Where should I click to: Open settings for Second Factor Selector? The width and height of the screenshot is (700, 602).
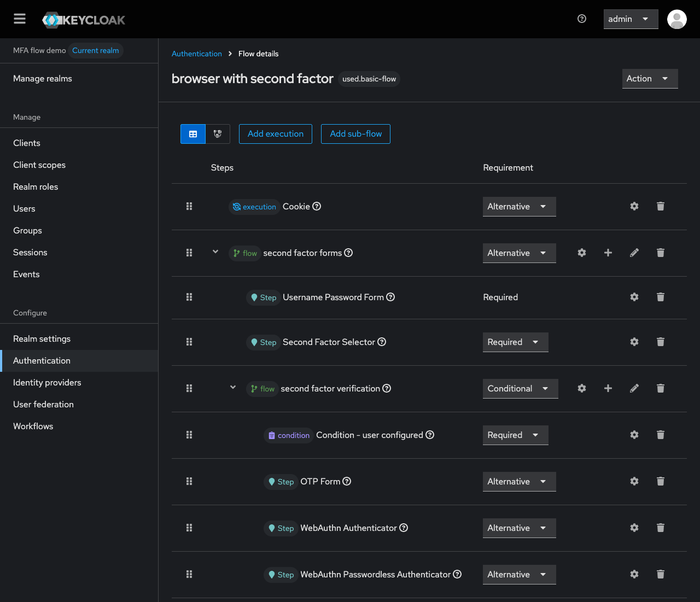[x=634, y=342]
